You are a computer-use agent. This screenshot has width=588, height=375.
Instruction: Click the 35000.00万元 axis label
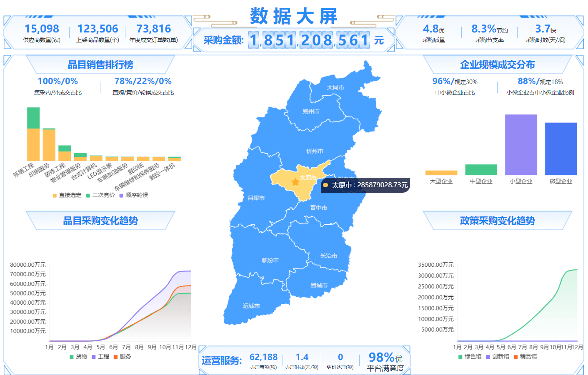435,265
